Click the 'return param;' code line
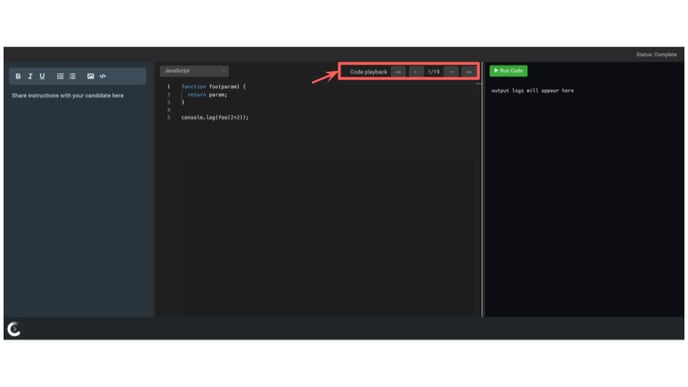This screenshot has height=387, width=688. 207,95
